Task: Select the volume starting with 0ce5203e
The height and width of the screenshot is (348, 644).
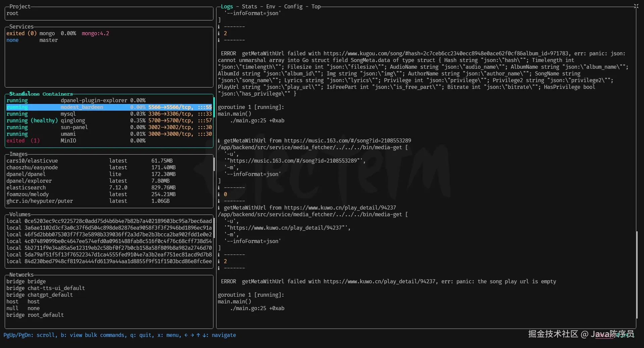Action: click(x=109, y=221)
